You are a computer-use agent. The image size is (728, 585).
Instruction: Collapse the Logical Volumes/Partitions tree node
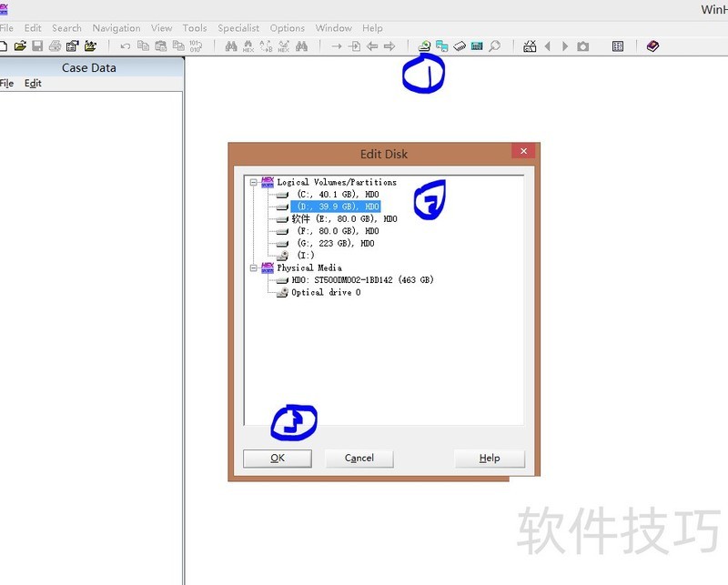252,182
